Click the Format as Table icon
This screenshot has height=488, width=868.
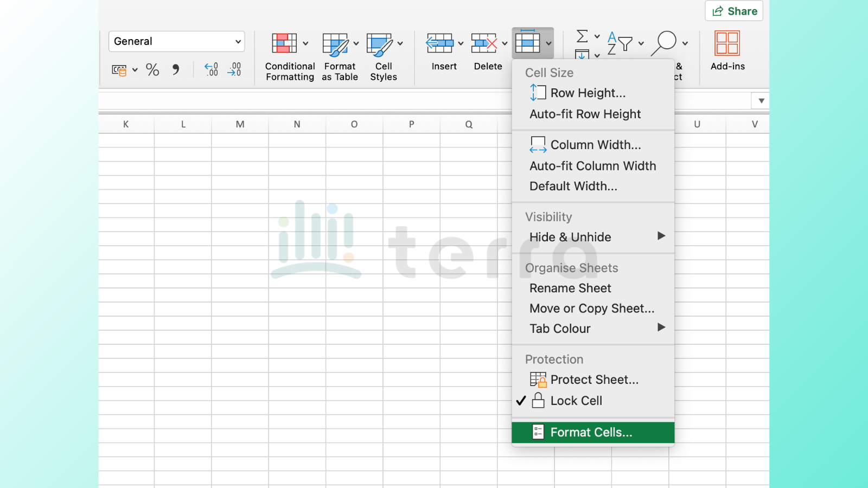(335, 44)
